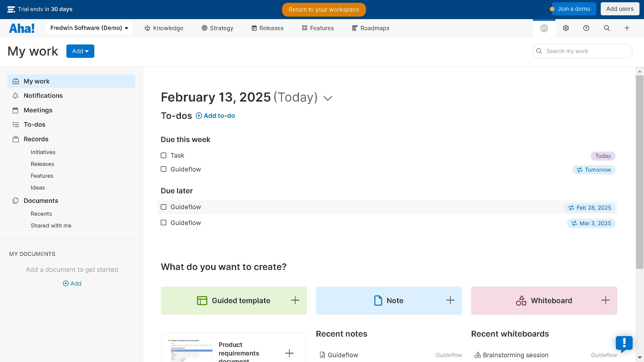Click the Roadmaps navigation icon

click(x=354, y=28)
